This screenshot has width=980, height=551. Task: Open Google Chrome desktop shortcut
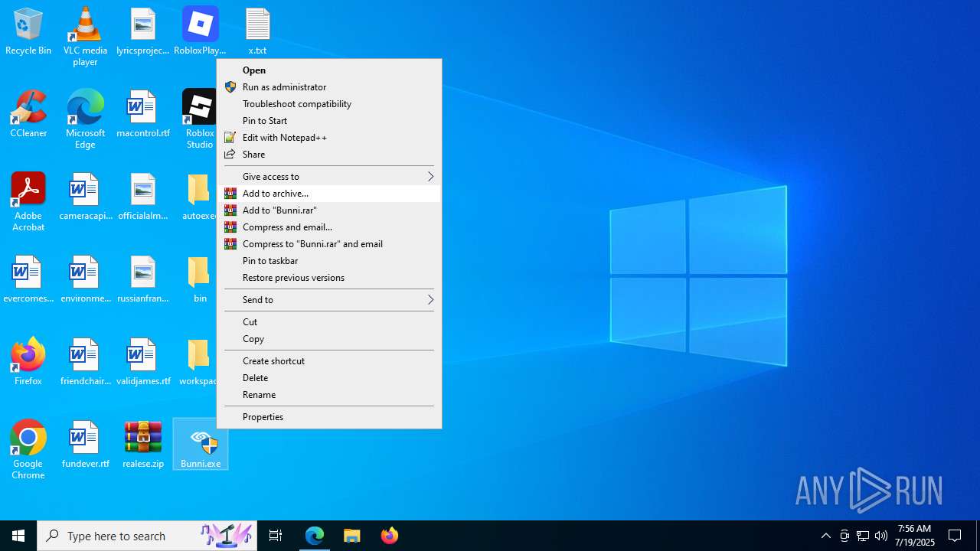(28, 449)
